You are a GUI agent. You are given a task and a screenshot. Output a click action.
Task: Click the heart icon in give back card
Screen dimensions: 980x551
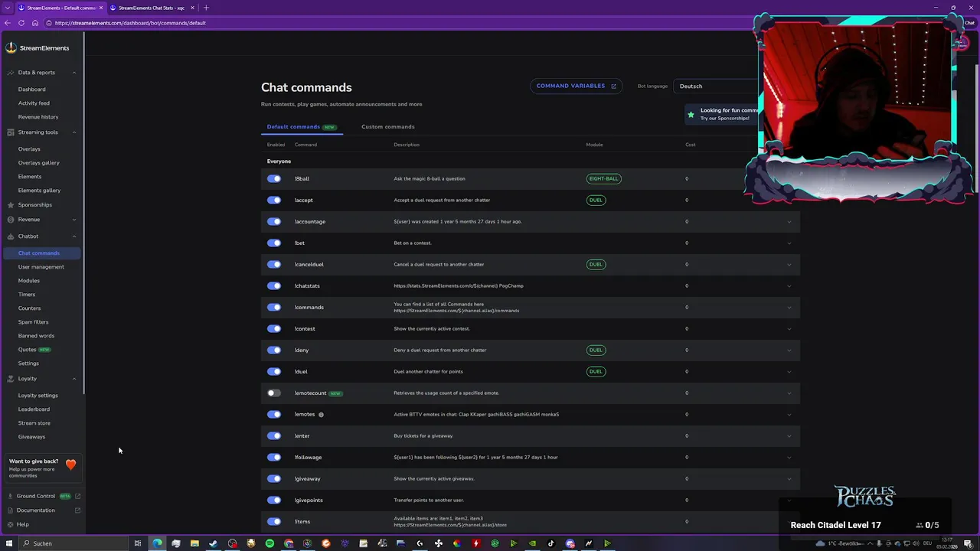coord(70,465)
